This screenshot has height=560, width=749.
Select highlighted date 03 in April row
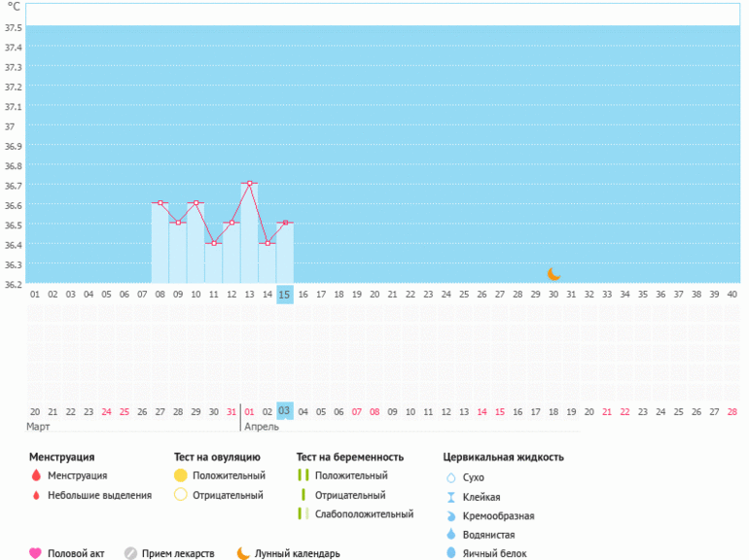(x=284, y=411)
